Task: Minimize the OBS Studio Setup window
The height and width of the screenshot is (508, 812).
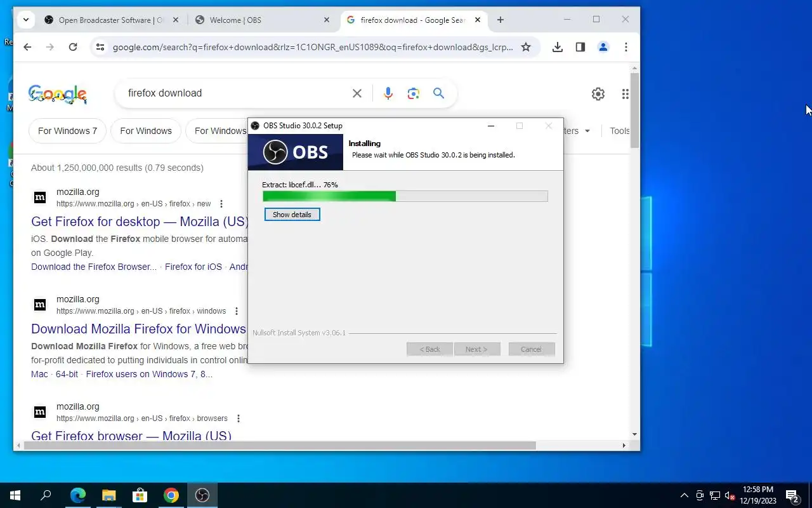Action: pos(490,126)
